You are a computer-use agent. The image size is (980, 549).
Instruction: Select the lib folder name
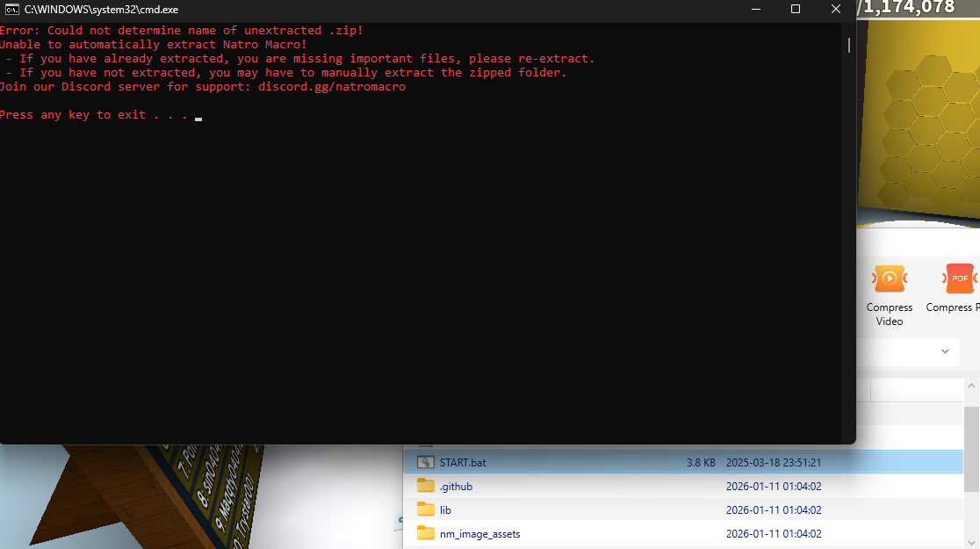pos(445,510)
